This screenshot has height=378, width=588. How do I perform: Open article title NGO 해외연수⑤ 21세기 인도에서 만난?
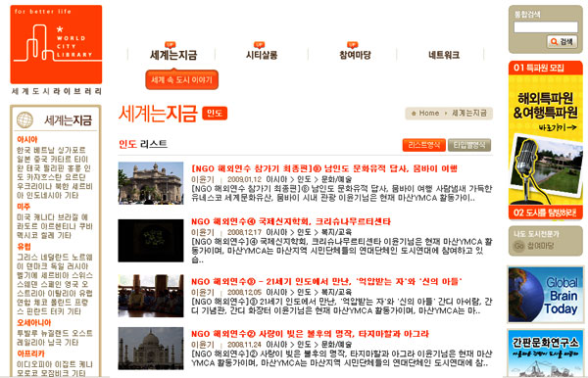point(326,281)
